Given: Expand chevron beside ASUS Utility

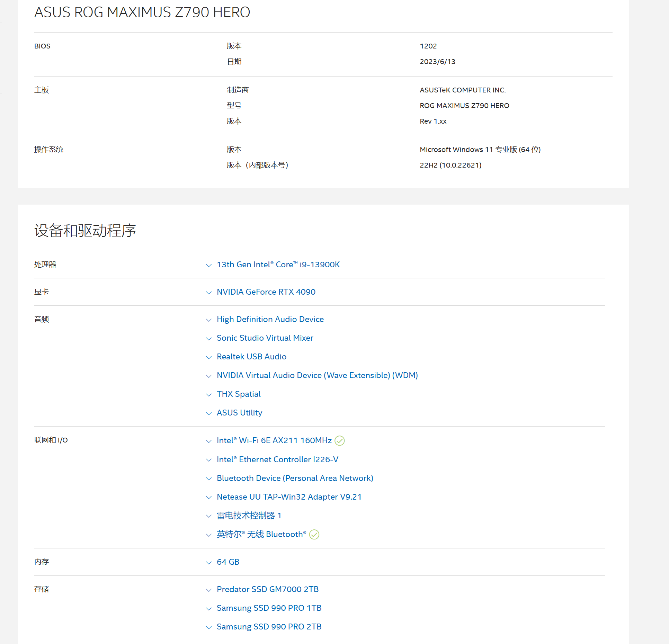Looking at the screenshot, I should tap(208, 414).
